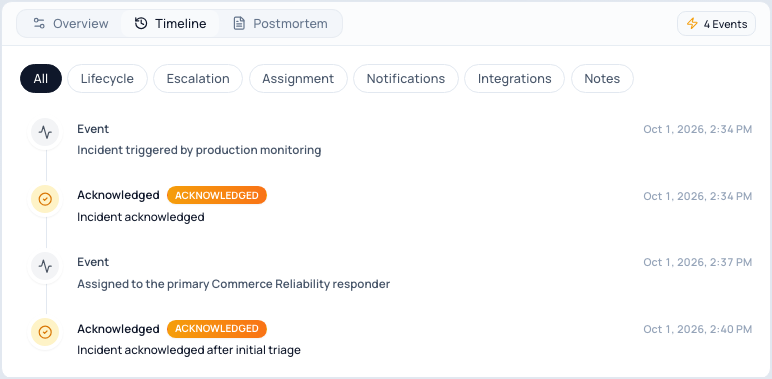Click the Oct 1, 2026, 2:37 PM timestamp
772x379 pixels.
pos(698,262)
